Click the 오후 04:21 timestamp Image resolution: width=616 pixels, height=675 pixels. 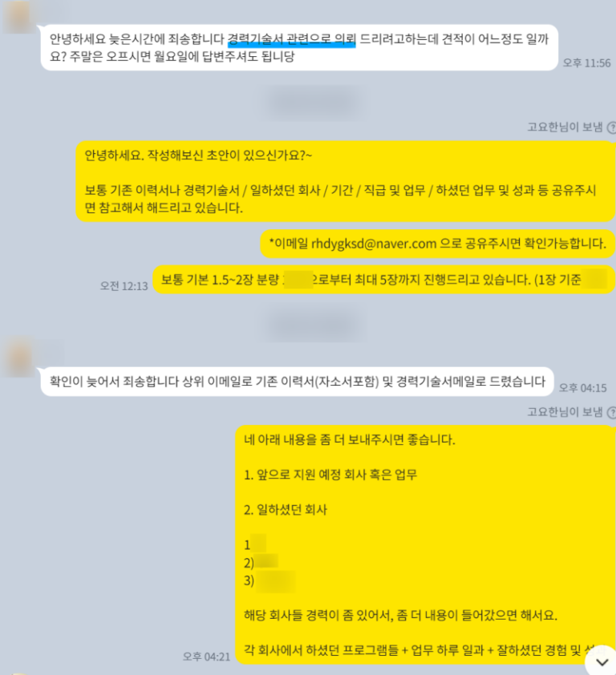point(206,657)
